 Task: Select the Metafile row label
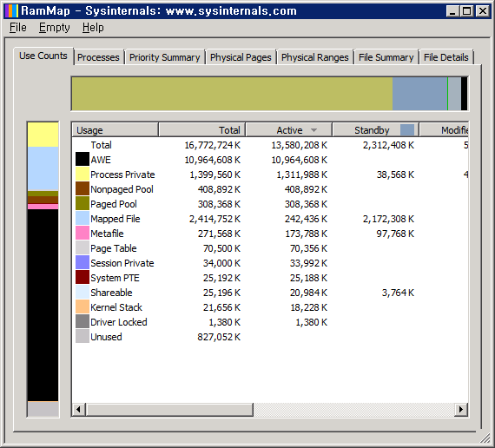107,234
